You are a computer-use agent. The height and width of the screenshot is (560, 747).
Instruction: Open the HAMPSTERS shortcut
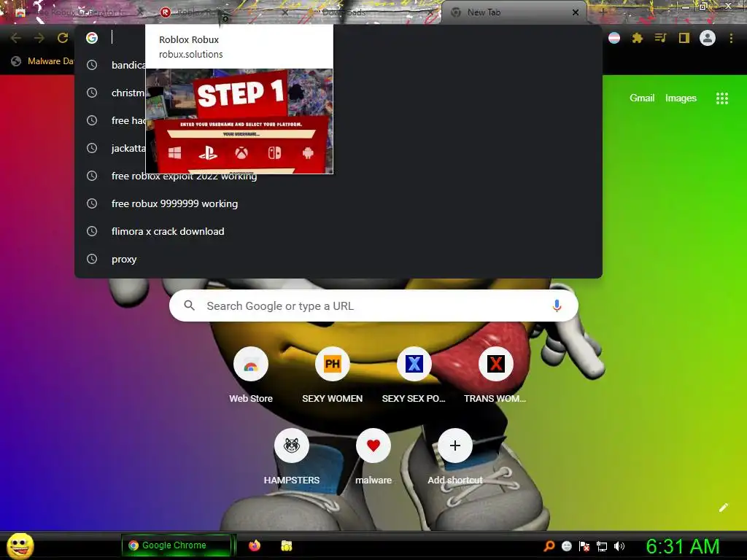[x=292, y=456]
